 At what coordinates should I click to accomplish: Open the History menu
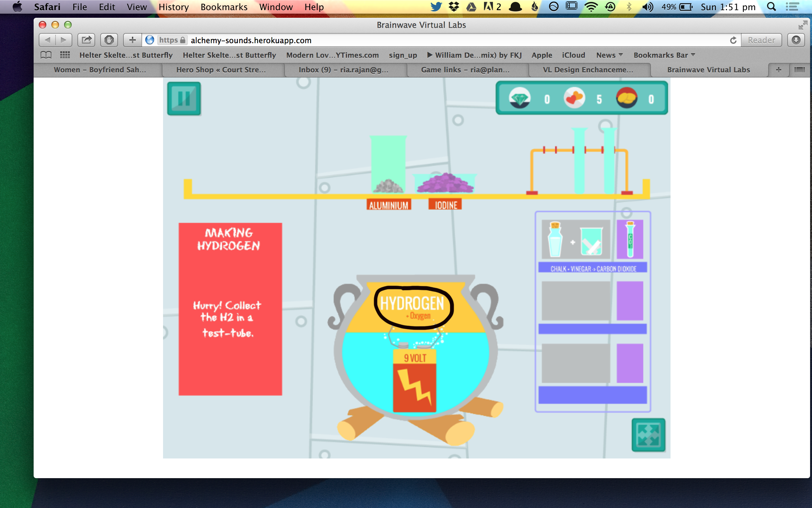pyautogui.click(x=174, y=7)
